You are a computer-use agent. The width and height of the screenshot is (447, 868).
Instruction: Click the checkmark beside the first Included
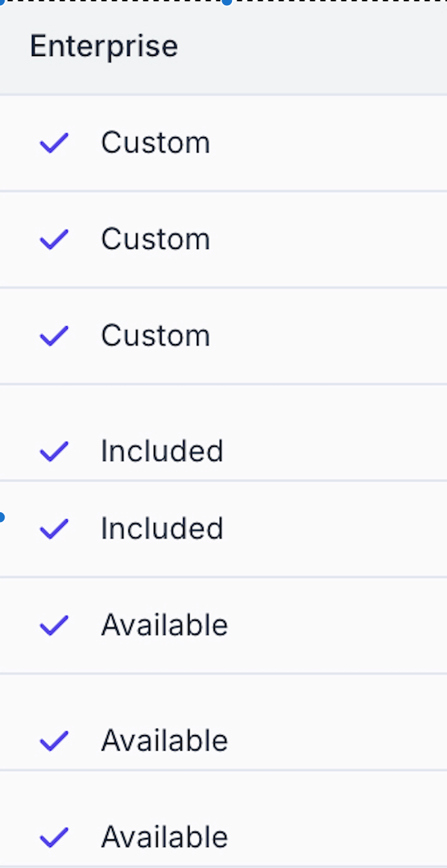point(54,451)
